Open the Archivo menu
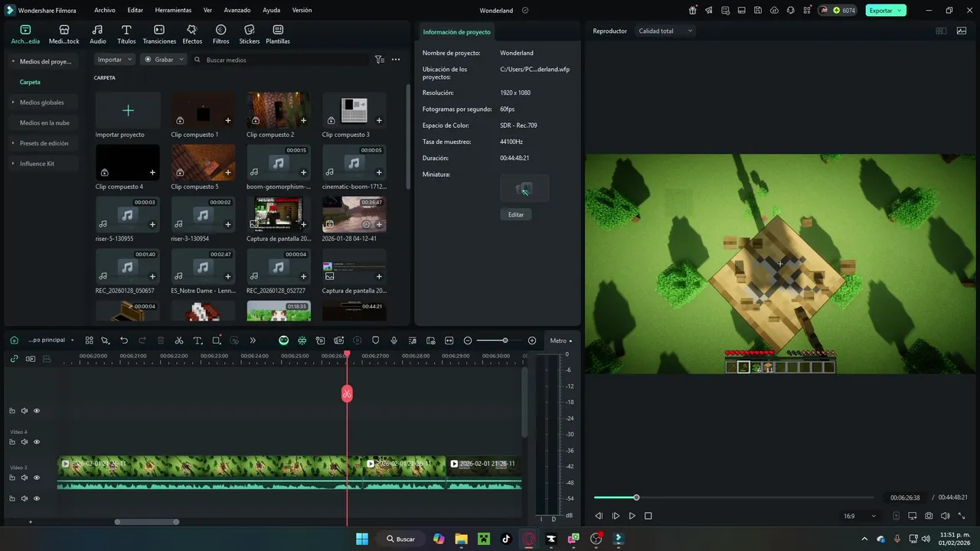The height and width of the screenshot is (551, 980). (105, 10)
